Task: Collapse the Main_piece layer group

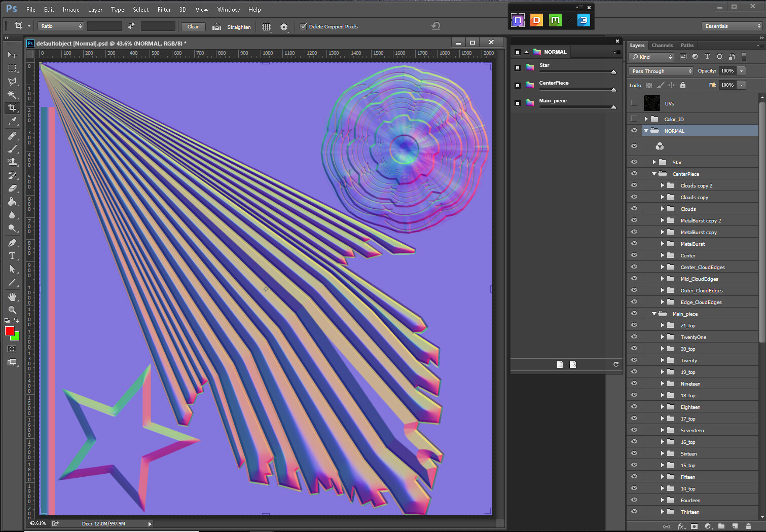Action: [x=654, y=314]
